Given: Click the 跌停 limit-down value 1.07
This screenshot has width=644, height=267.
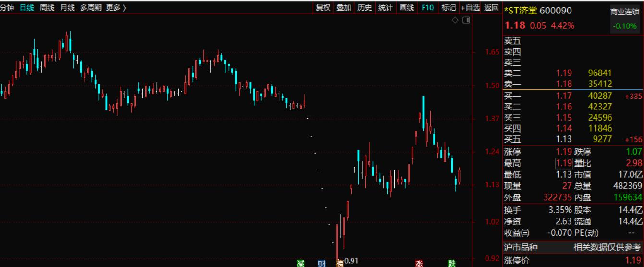Looking at the screenshot, I should point(633,152).
